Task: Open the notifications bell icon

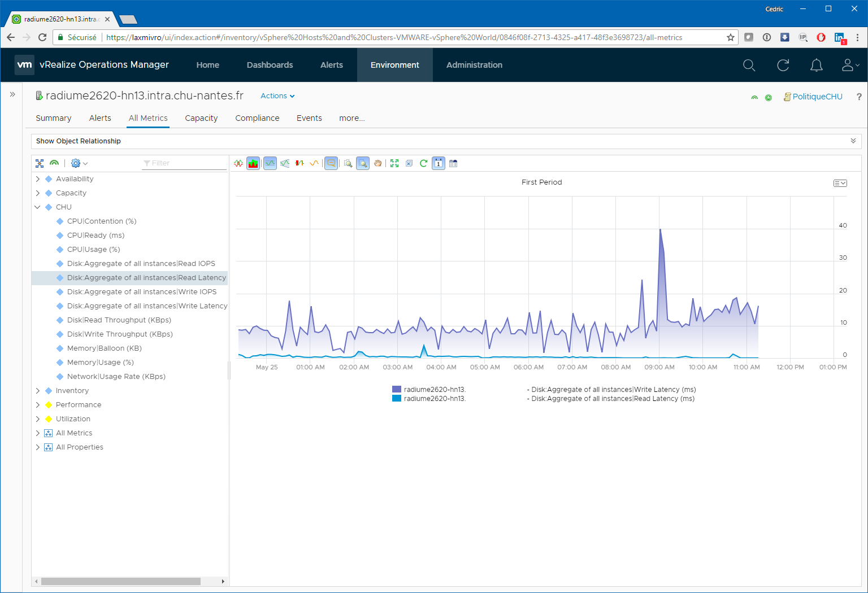Action: pyautogui.click(x=817, y=65)
